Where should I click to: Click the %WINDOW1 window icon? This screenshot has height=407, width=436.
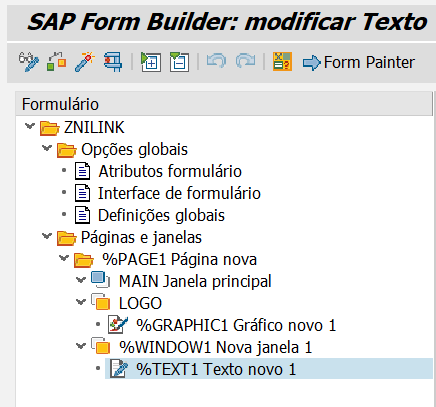coord(101,346)
